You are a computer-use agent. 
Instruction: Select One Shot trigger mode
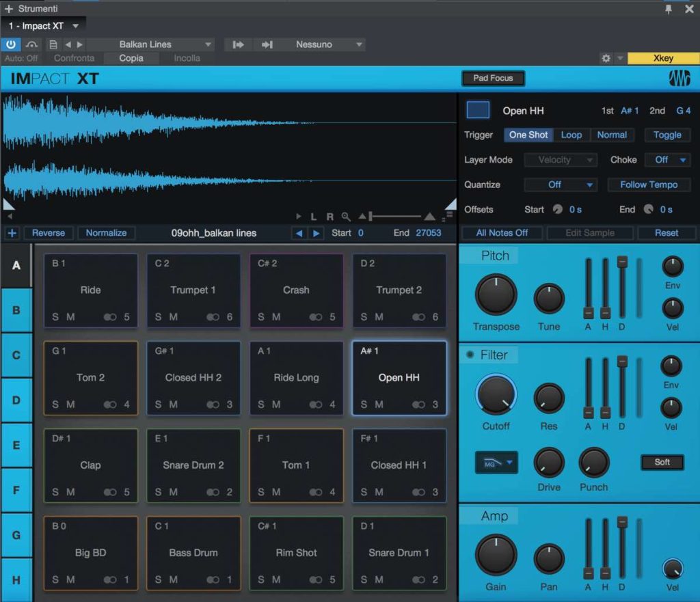point(528,135)
